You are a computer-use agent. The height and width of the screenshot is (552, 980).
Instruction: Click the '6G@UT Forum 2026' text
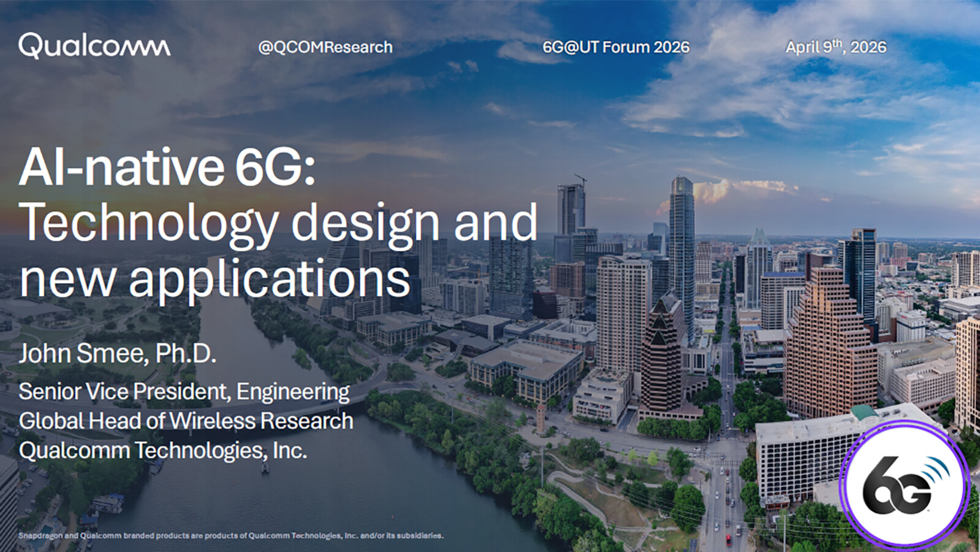click(616, 47)
